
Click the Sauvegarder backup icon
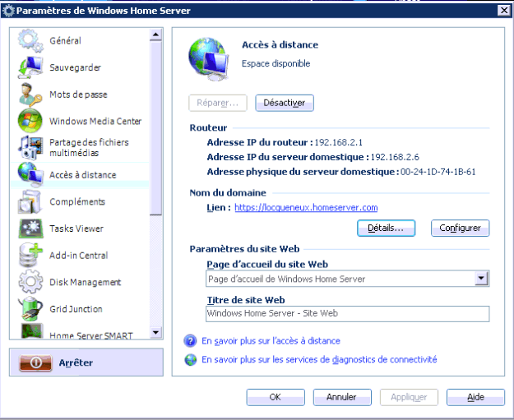pos(30,67)
